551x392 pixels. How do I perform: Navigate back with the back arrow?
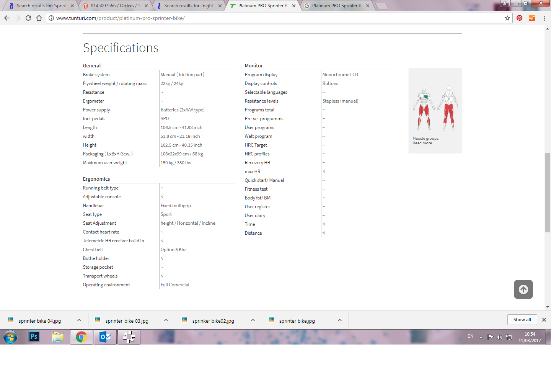7,18
